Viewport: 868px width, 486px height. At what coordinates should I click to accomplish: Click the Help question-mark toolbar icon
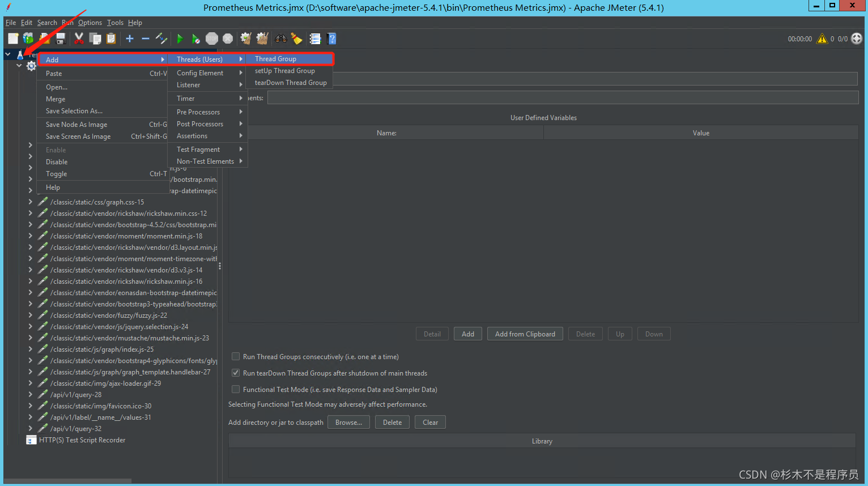point(332,39)
